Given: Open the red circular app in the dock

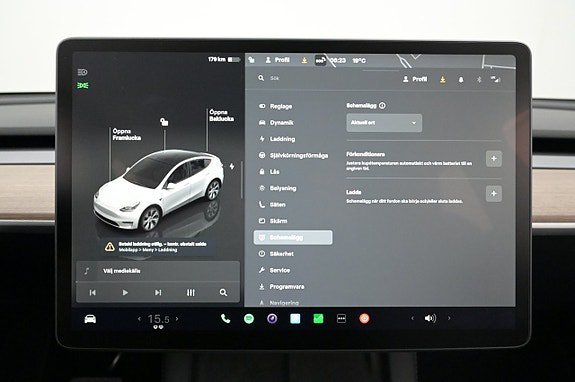Looking at the screenshot, I should point(364,319).
